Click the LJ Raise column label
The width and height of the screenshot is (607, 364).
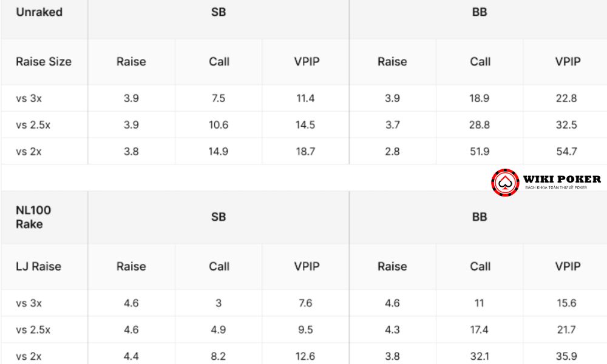click(x=38, y=266)
